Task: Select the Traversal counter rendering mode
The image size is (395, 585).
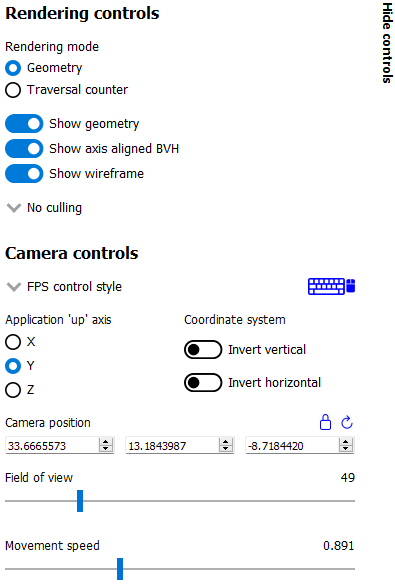Action: 13,90
